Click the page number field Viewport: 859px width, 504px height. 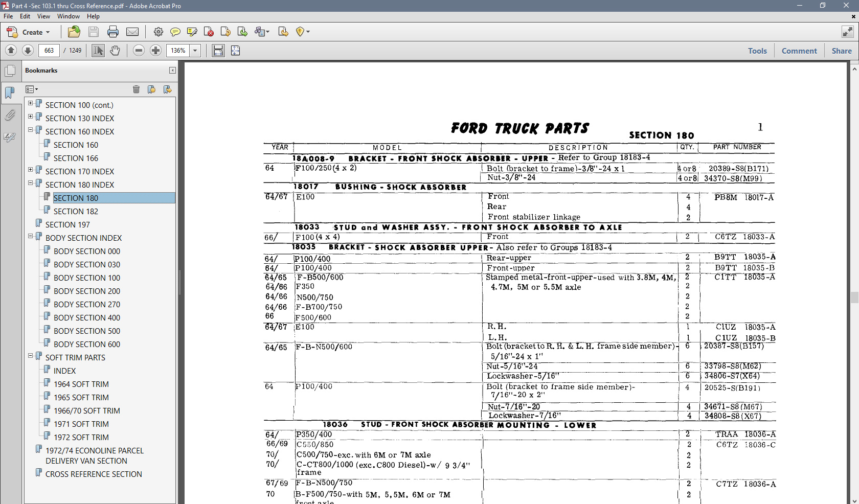49,50
